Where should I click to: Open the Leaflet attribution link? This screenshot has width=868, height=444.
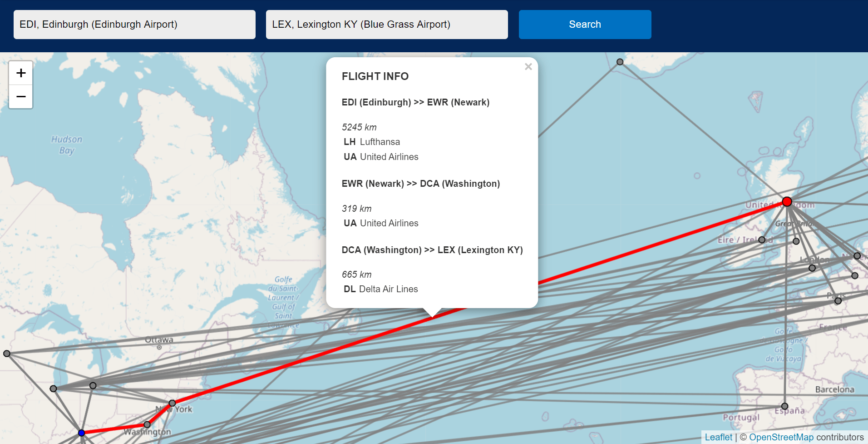tap(719, 437)
